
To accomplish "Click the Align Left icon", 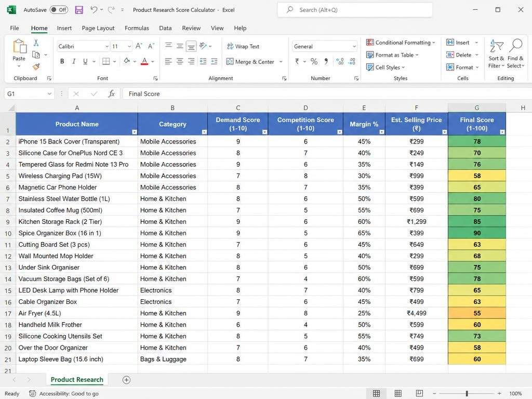I will [169, 61].
